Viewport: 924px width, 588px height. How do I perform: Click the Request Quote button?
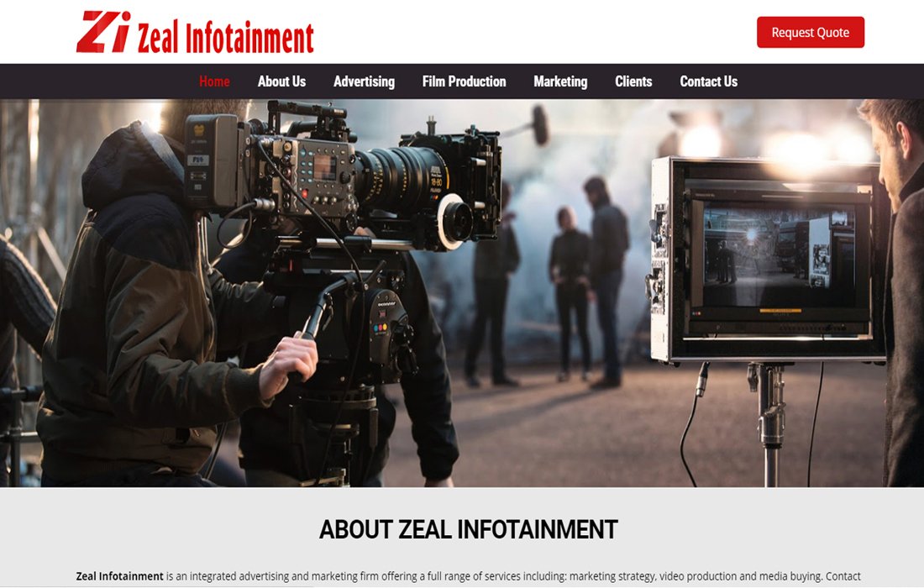(811, 33)
